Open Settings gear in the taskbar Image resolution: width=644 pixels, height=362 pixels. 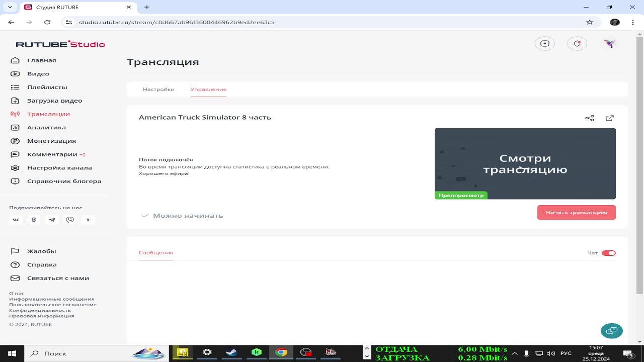pyautogui.click(x=207, y=352)
